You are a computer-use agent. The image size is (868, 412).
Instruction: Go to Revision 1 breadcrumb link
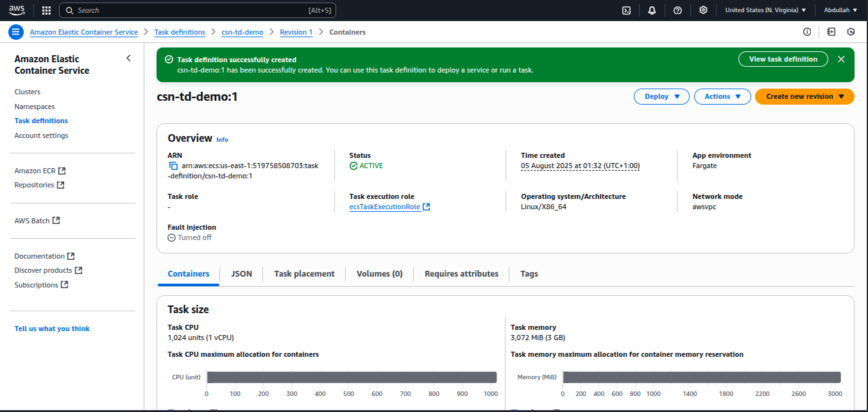[x=296, y=32]
